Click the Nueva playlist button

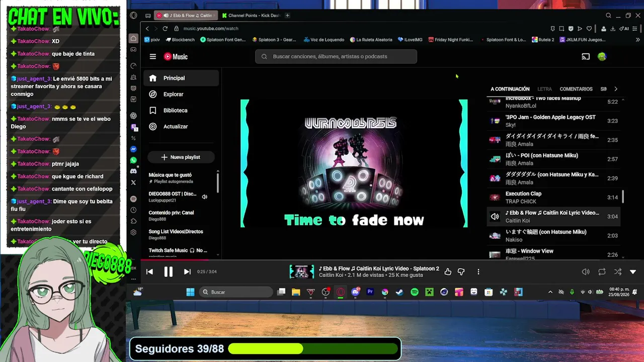pyautogui.click(x=181, y=157)
